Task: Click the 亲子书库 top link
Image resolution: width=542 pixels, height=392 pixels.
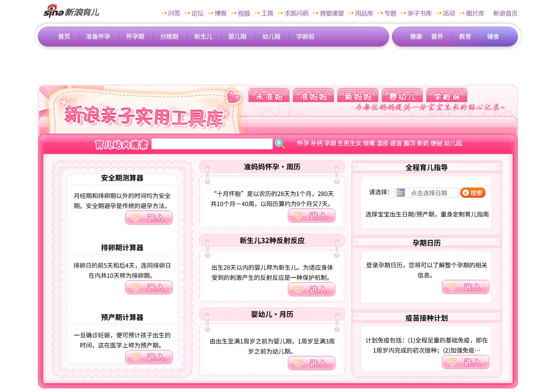Action: tap(420, 13)
